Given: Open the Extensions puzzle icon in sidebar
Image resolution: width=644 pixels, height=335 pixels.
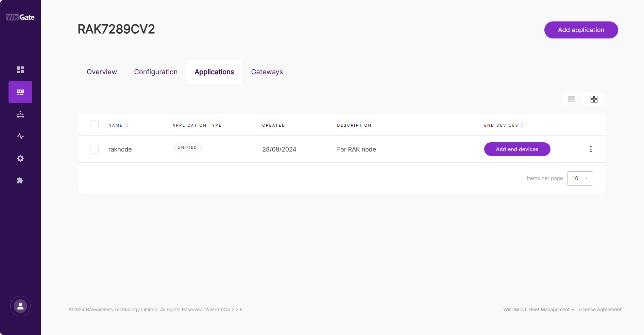Looking at the screenshot, I should (20, 180).
